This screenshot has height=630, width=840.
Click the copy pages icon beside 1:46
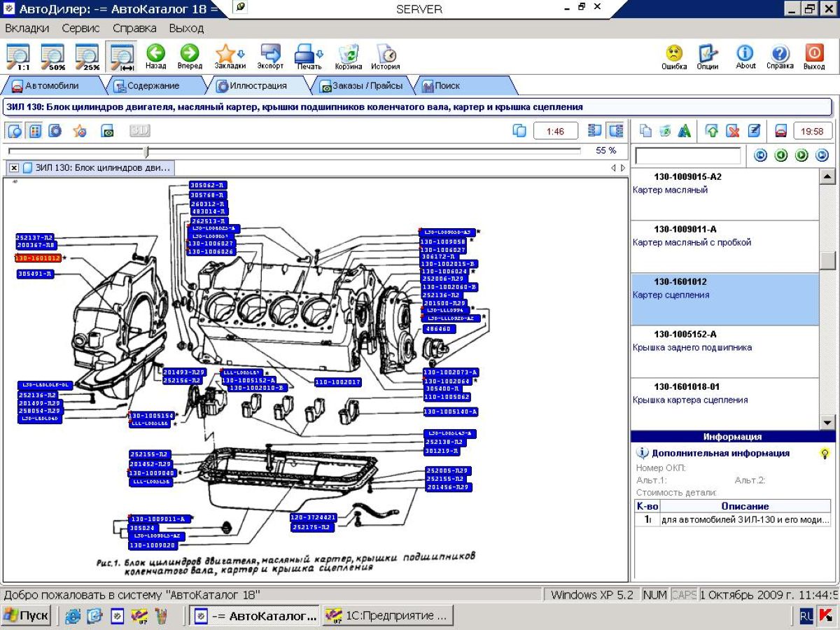(519, 131)
